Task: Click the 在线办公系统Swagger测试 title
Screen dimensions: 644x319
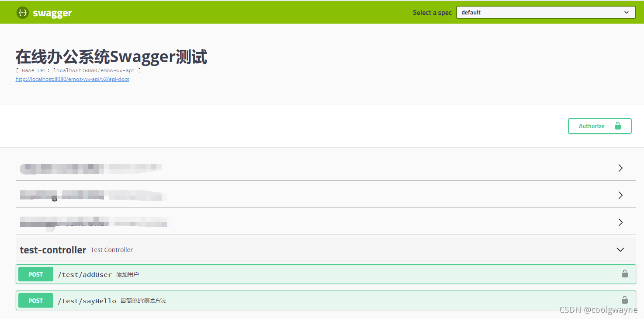Action: tap(111, 57)
